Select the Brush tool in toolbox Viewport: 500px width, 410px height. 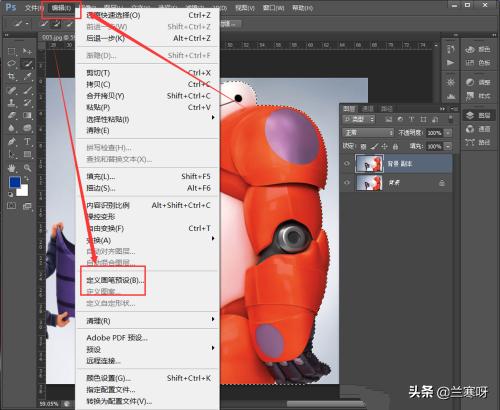(27, 90)
